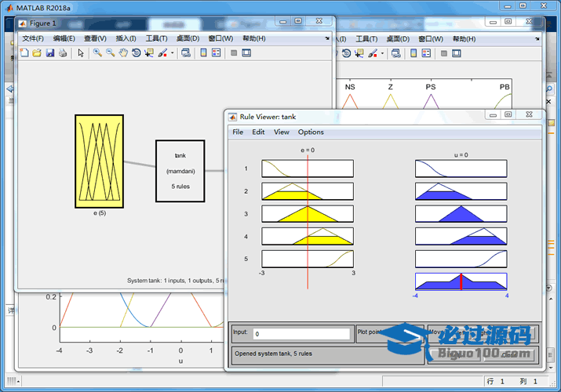Open 桌面(D) menu in background figure window
Screen dimensions: 561x392
tap(398, 38)
